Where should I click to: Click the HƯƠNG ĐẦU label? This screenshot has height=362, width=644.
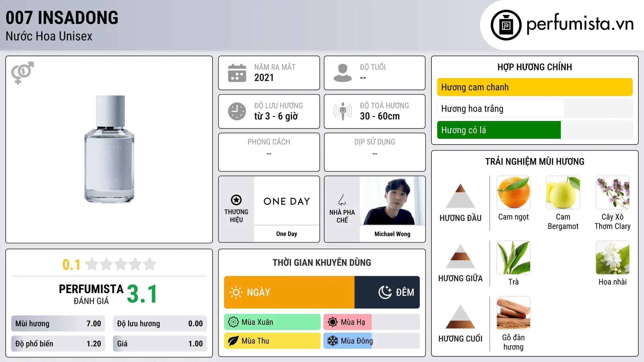point(460,218)
